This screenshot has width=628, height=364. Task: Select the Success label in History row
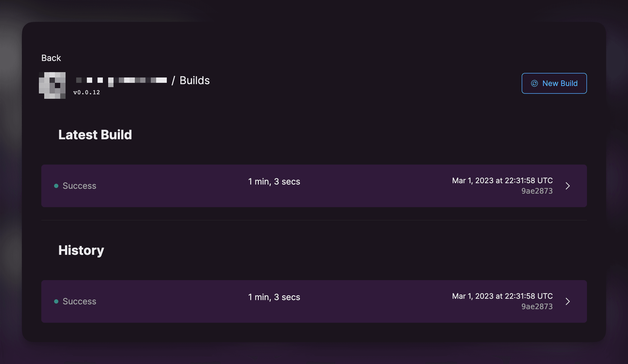(79, 301)
